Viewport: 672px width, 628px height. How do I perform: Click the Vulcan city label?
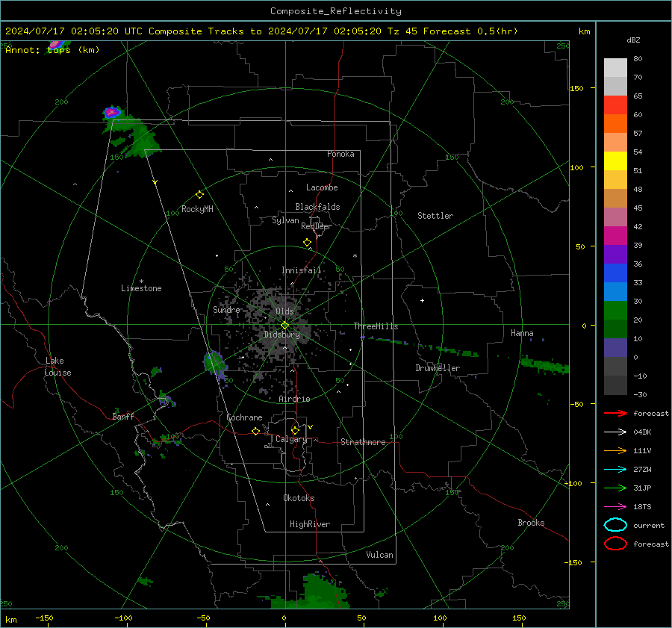tap(379, 555)
